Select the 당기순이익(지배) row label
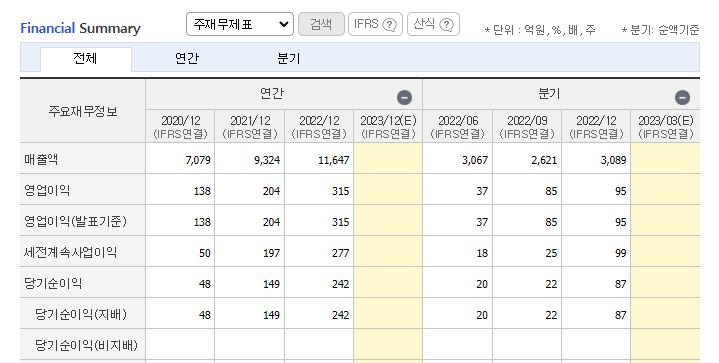The width and height of the screenshot is (719, 363). [81, 314]
